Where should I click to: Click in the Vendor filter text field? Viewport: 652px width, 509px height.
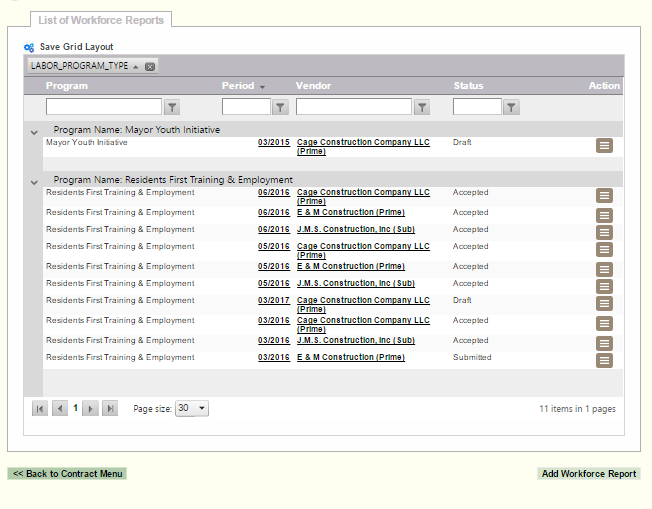(x=353, y=107)
